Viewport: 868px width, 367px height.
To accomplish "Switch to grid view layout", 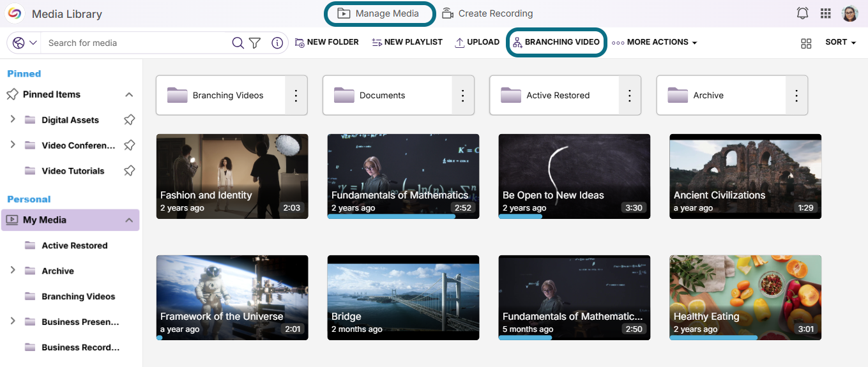I will (x=806, y=43).
